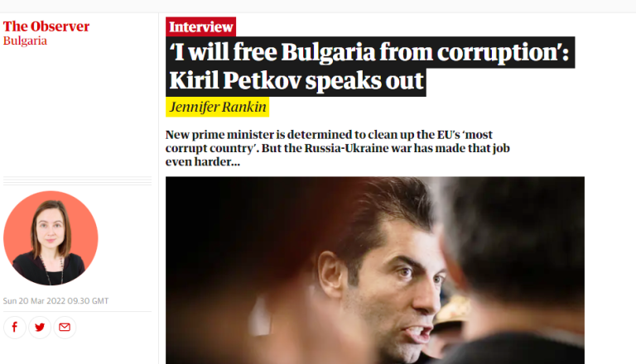Open the main article photo of Petkov
The width and height of the screenshot is (636, 364).
coord(375,270)
